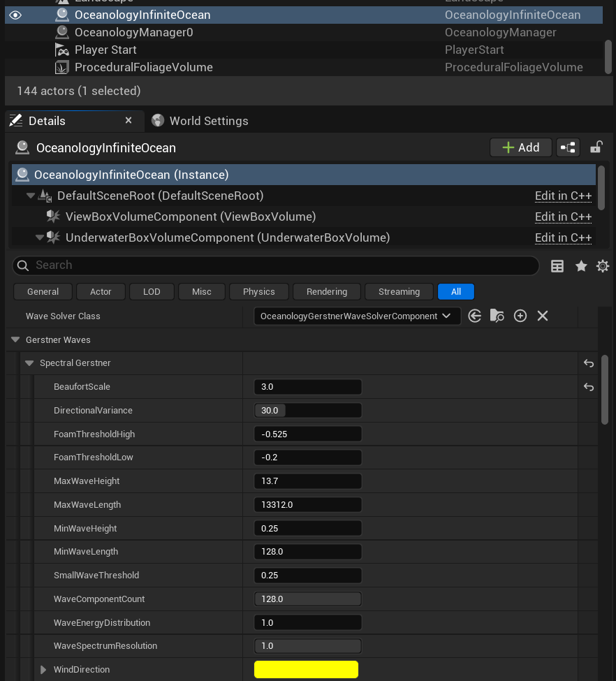Image resolution: width=616 pixels, height=681 pixels.
Task: Hide OceanologyInfiniteOcean using the eye toggle
Action: click(x=15, y=15)
